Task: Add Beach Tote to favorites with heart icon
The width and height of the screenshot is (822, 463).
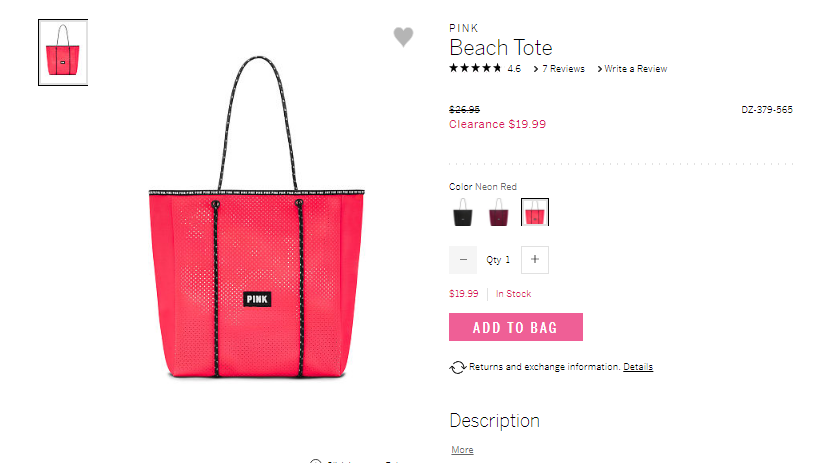Action: pyautogui.click(x=403, y=37)
